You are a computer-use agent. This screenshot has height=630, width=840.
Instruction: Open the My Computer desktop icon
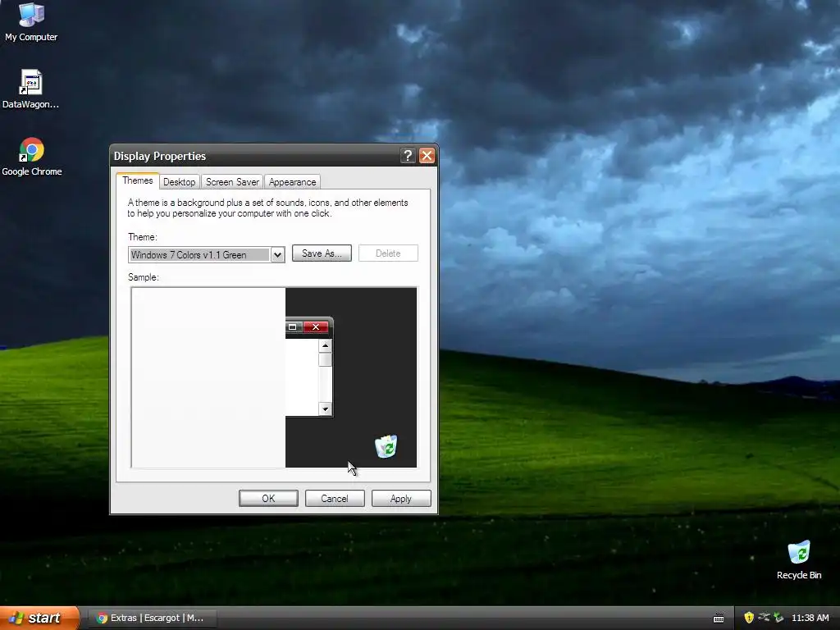point(31,21)
